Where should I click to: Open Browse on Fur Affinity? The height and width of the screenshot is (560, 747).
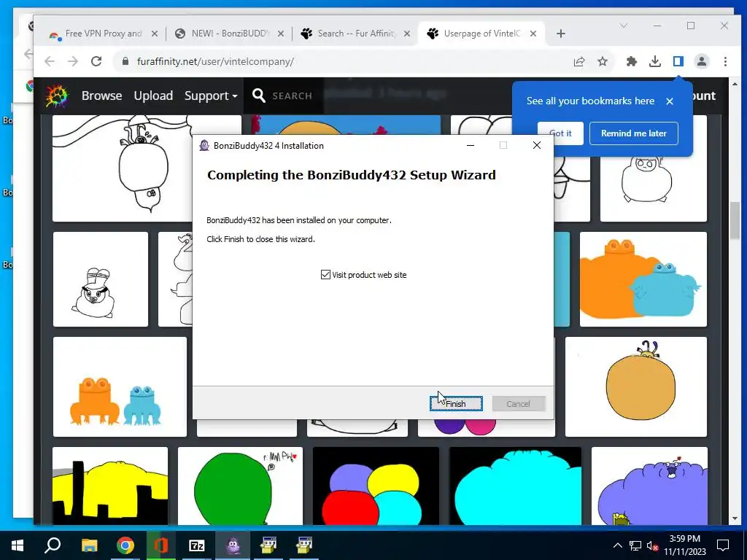101,96
